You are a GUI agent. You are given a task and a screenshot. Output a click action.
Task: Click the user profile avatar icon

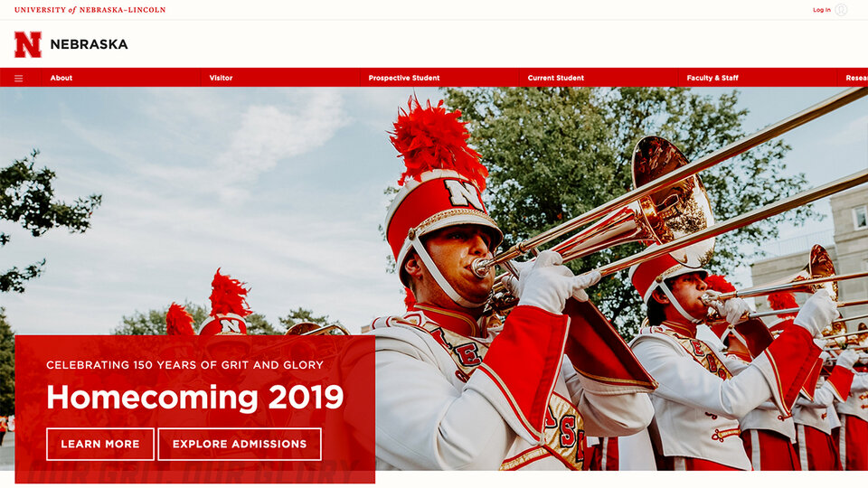tap(841, 10)
